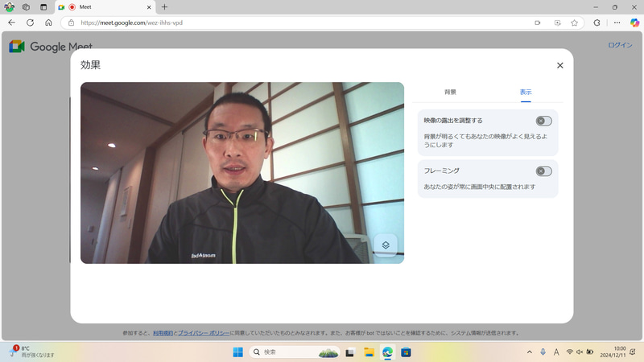This screenshot has width=644, height=362.
Task: Open the workspaces icon
Action: click(26, 7)
